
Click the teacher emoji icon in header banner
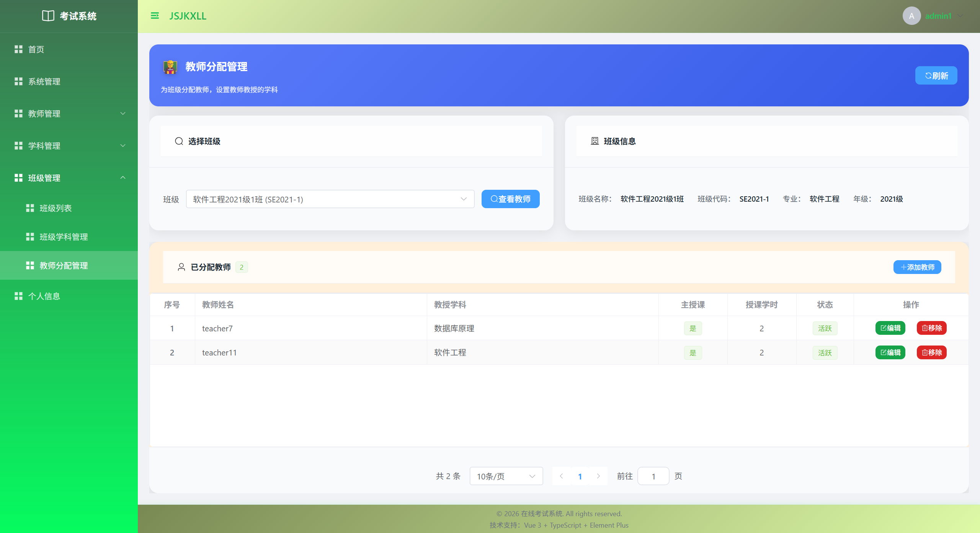click(170, 67)
